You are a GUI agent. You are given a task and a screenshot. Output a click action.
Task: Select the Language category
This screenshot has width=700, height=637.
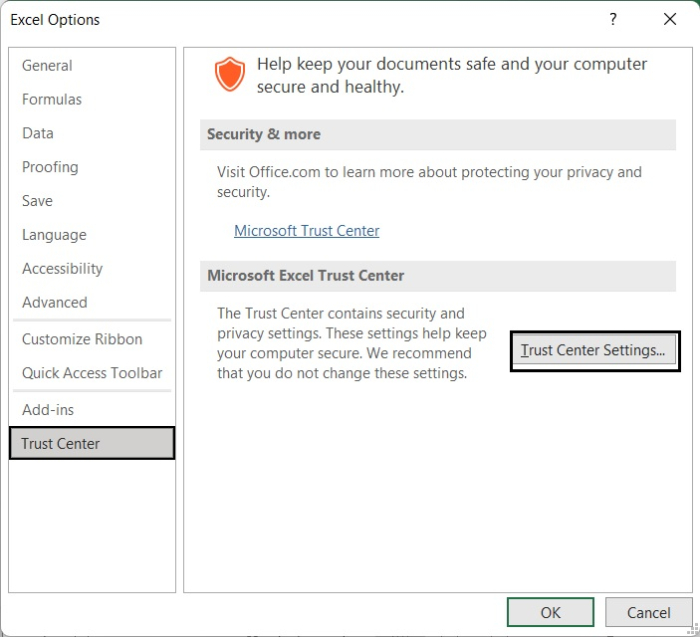click(54, 235)
